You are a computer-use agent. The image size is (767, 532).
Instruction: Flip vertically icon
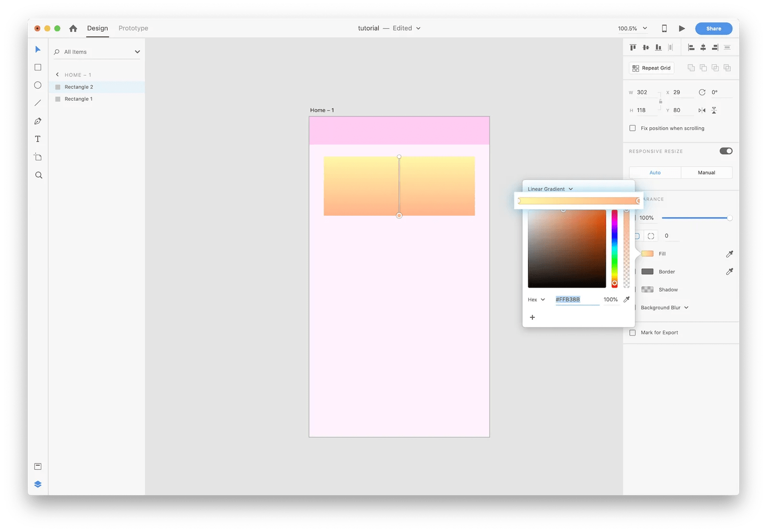(x=714, y=110)
